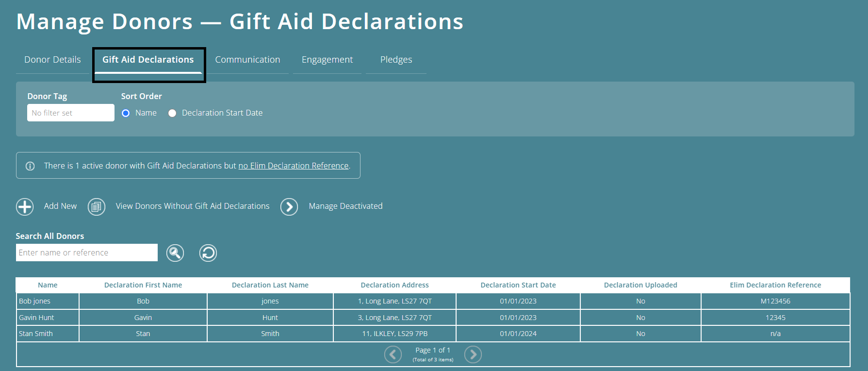Open the Donor Tag filter field
Viewport: 868px width, 371px height.
pyautogui.click(x=71, y=113)
